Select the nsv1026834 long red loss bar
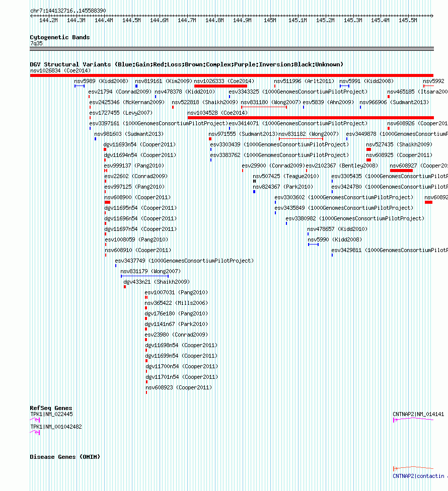 pos(232,75)
